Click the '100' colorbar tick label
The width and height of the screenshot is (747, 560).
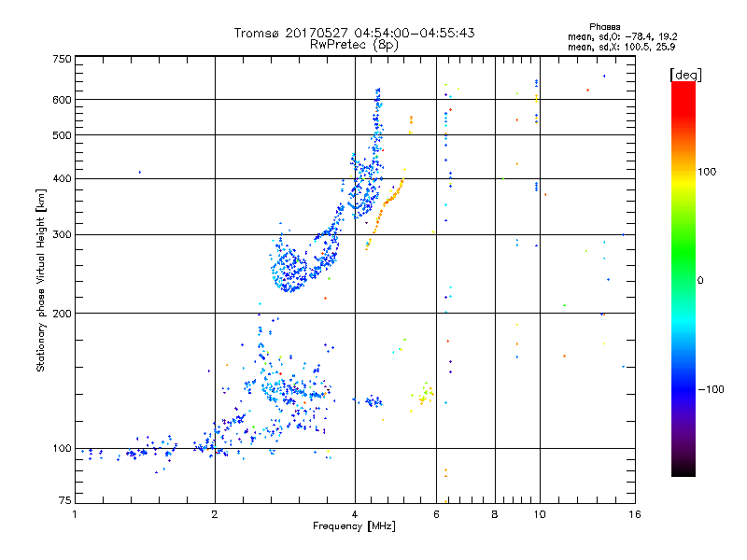coord(707,172)
